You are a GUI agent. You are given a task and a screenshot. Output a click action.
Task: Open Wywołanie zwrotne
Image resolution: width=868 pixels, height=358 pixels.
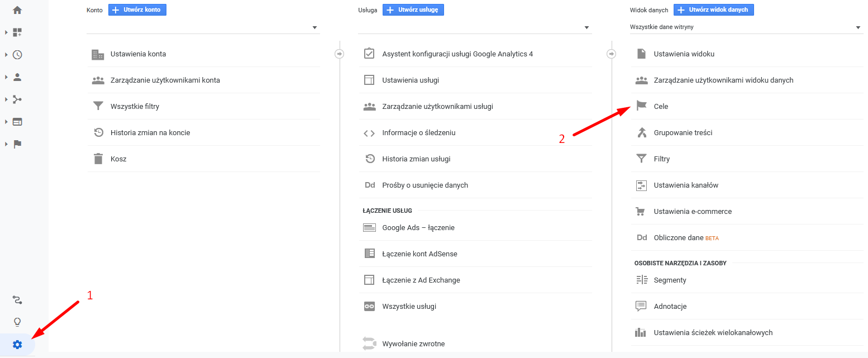[x=475, y=344]
